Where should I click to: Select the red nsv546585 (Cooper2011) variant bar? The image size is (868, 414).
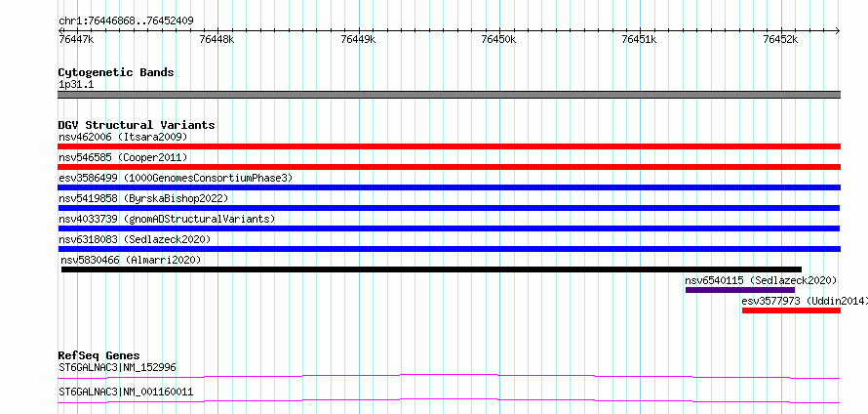[449, 167]
